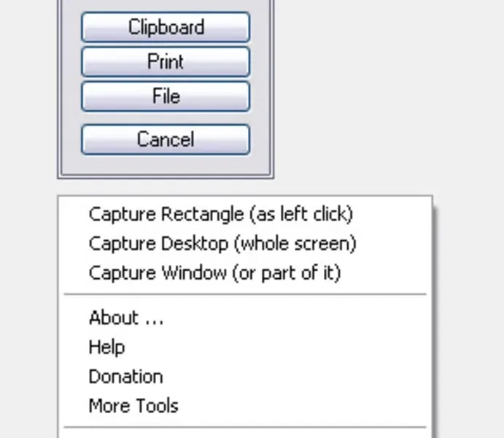
Task: Open the About … menu entry
Action: pos(126,318)
